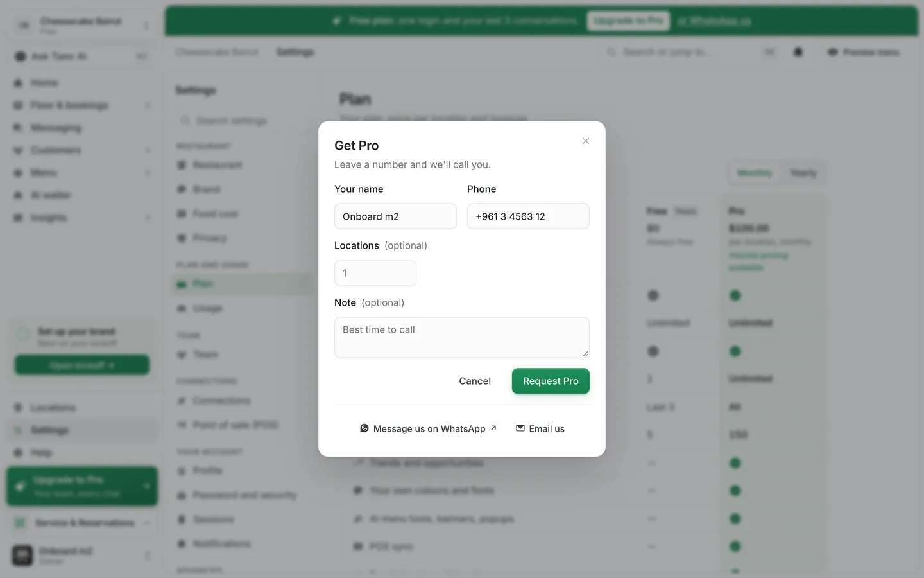The image size is (924, 578).
Task: Click the Email us link
Action: coord(540,428)
